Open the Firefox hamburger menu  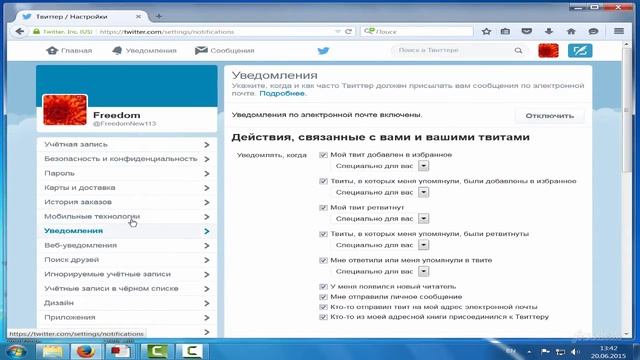pyautogui.click(x=619, y=31)
